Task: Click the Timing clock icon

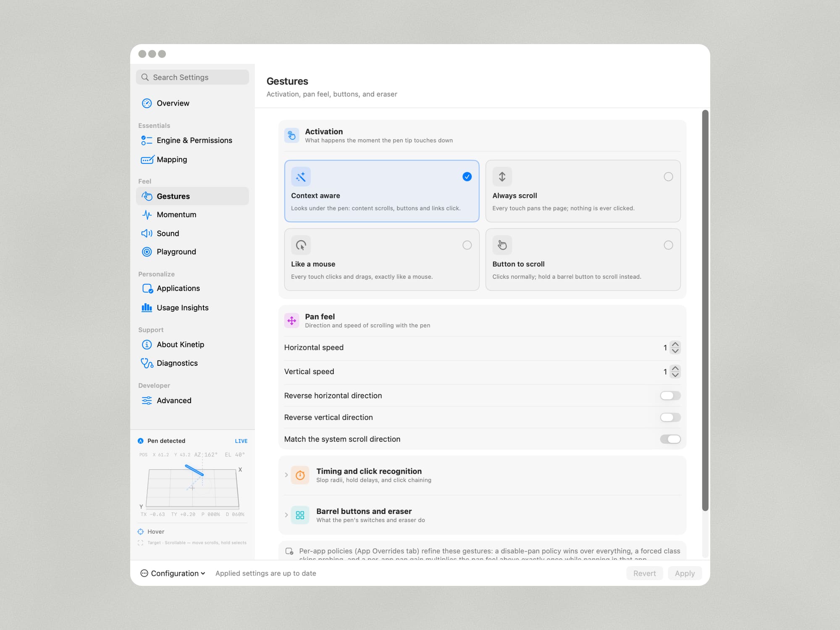Action: click(300, 475)
